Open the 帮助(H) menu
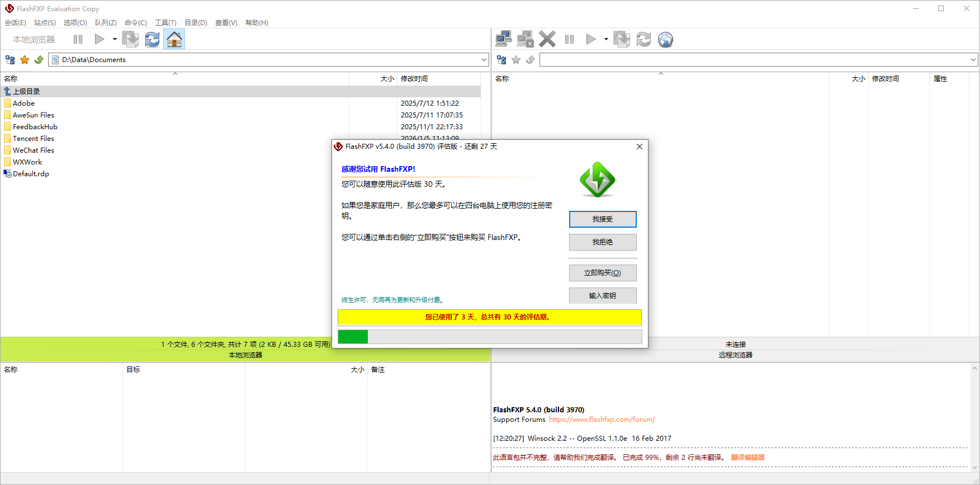Image resolution: width=980 pixels, height=485 pixels. (257, 22)
